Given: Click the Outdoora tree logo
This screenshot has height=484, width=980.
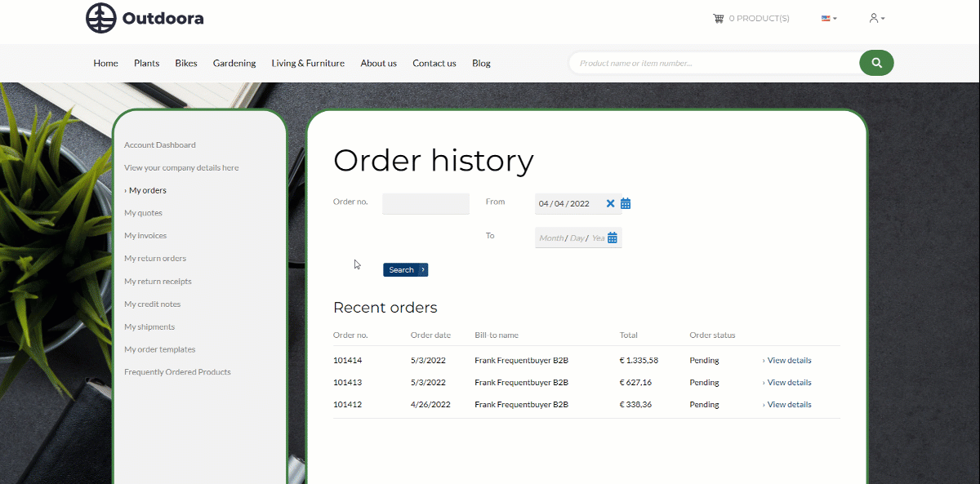Looking at the screenshot, I should coord(100,17).
